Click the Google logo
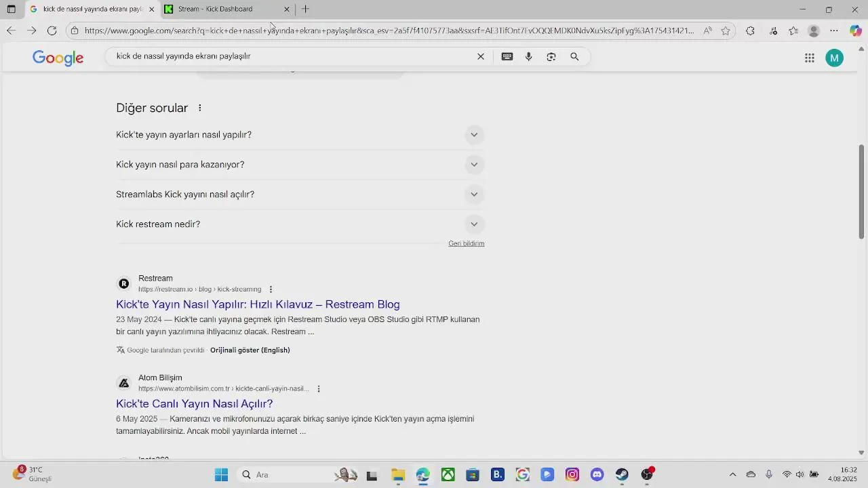 pyautogui.click(x=58, y=58)
